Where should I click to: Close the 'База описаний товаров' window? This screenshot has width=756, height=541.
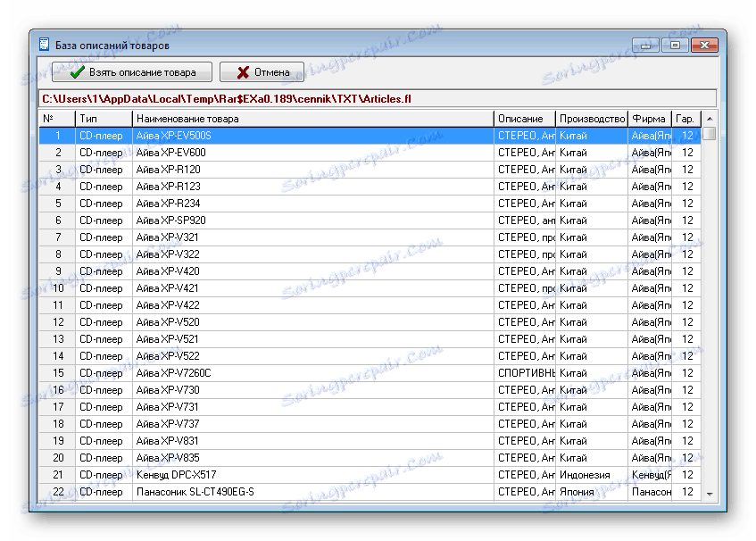(704, 45)
